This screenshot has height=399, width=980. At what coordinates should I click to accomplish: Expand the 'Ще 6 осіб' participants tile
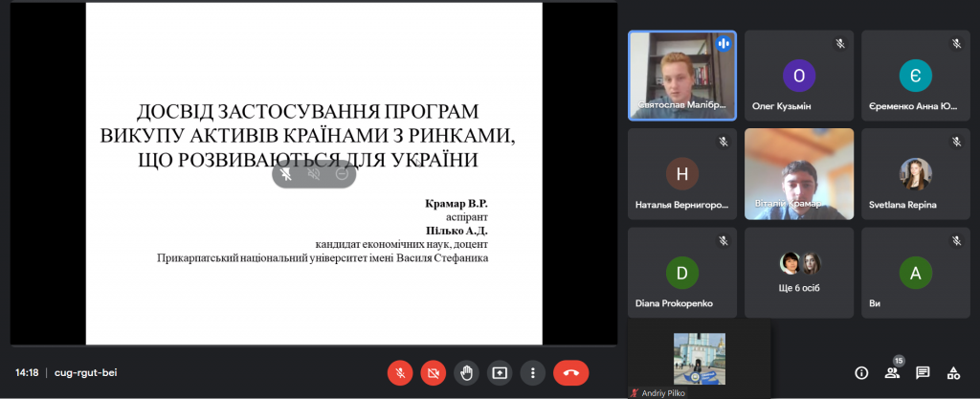coord(798,272)
